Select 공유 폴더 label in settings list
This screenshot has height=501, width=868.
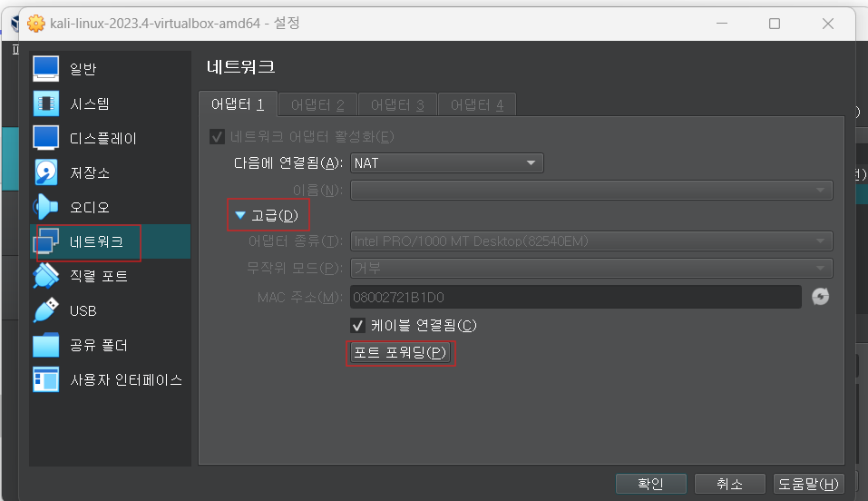(x=99, y=345)
